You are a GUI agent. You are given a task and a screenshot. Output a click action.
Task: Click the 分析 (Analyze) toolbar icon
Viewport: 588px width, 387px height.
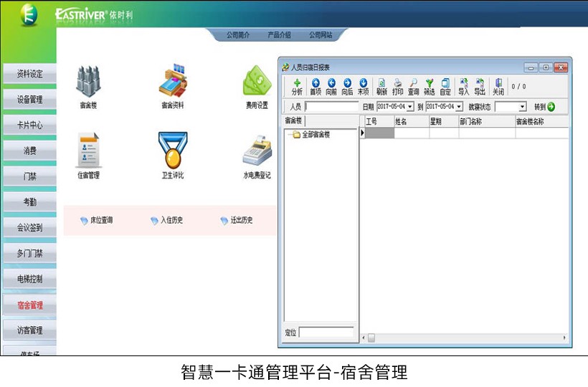(x=297, y=87)
